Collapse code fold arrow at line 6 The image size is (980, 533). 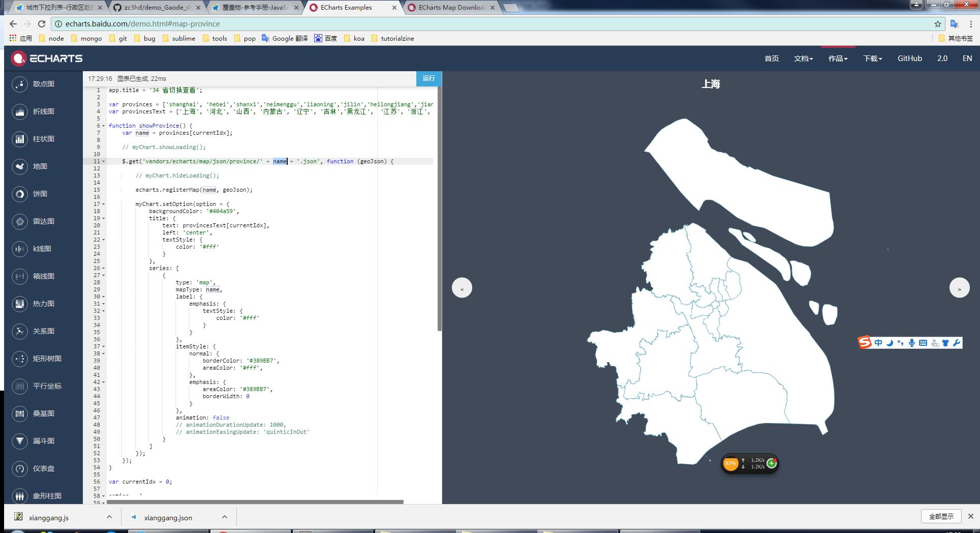coord(104,126)
